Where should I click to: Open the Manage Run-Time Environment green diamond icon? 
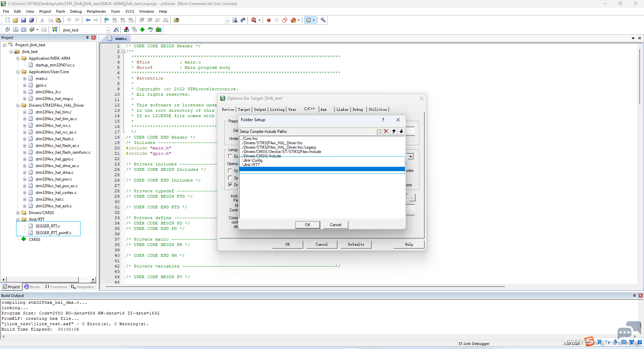tap(142, 30)
